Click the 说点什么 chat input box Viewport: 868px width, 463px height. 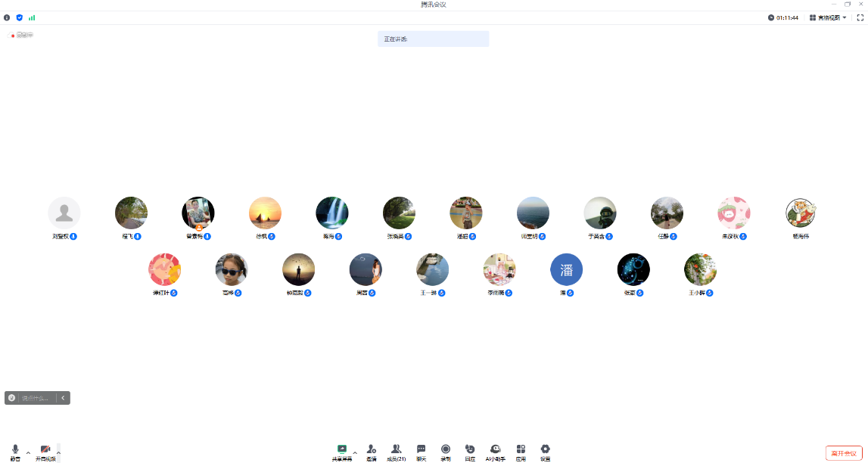coord(35,398)
